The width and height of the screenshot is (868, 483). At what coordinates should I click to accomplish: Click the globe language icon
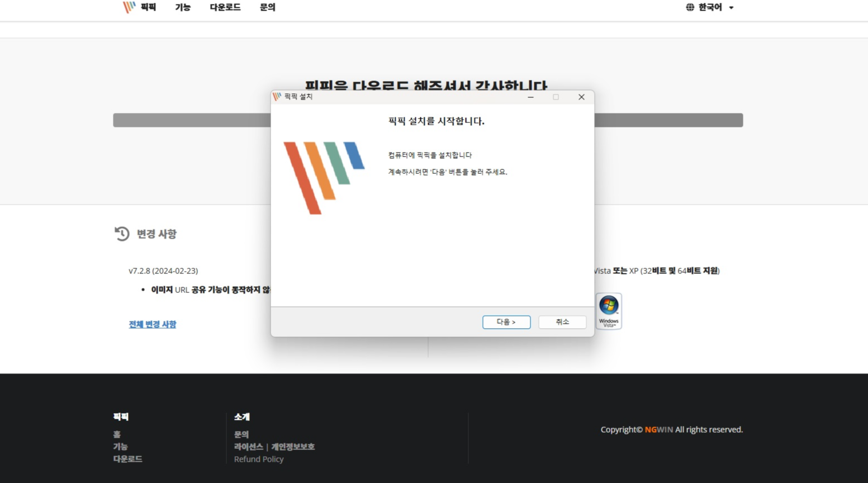pos(690,7)
